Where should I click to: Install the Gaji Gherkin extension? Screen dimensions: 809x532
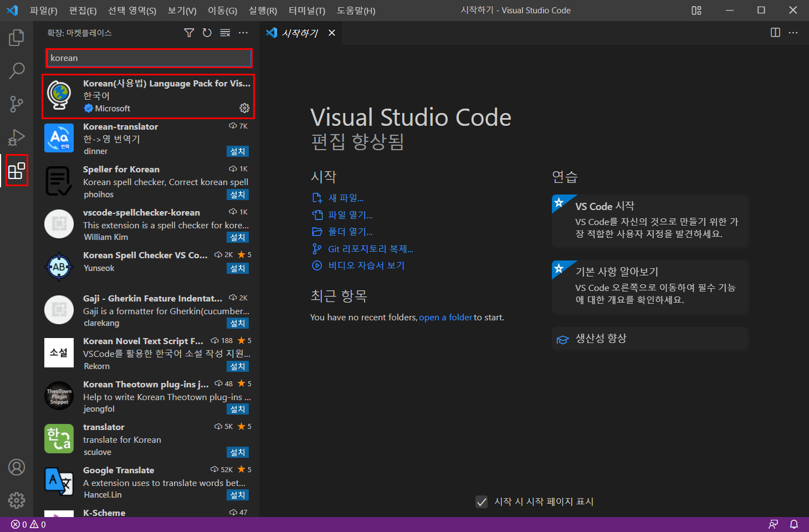[238, 323]
